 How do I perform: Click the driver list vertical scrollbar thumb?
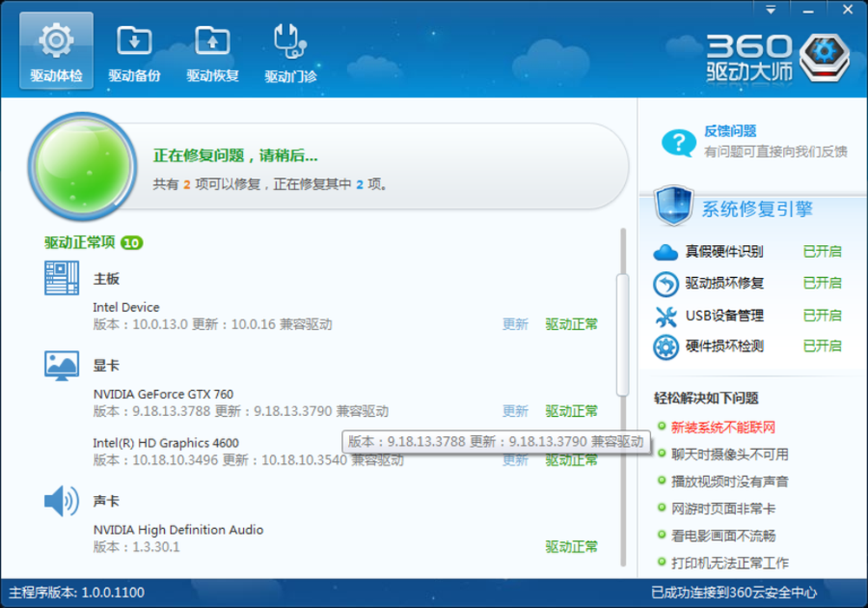point(622,335)
